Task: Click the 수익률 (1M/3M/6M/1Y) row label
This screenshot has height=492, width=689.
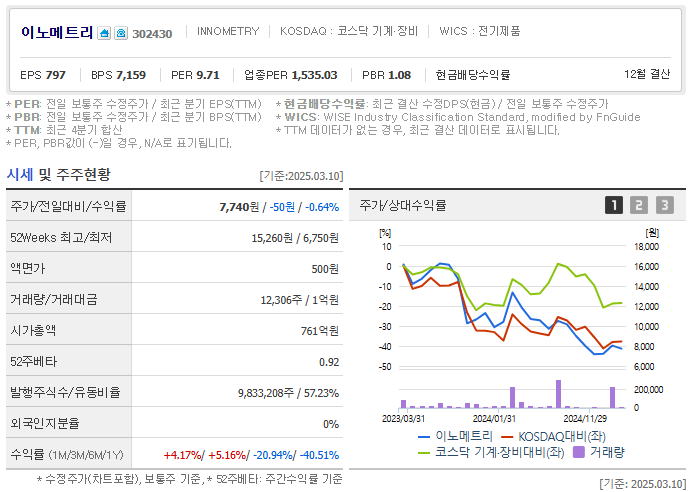Action: [67, 455]
